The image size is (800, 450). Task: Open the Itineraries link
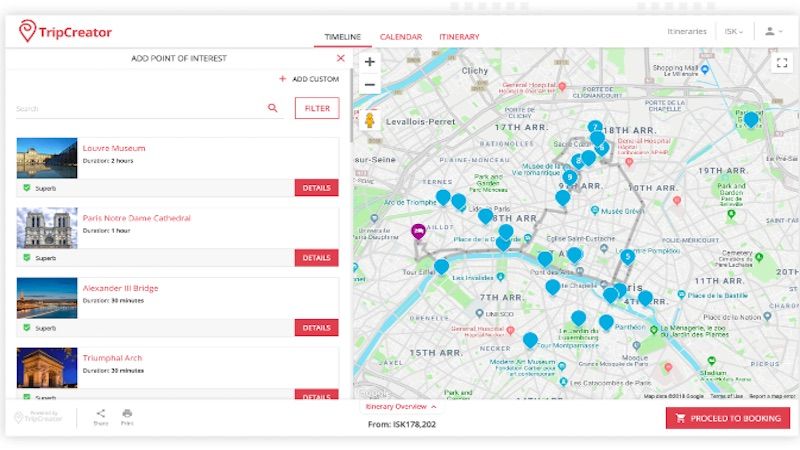pos(687,32)
